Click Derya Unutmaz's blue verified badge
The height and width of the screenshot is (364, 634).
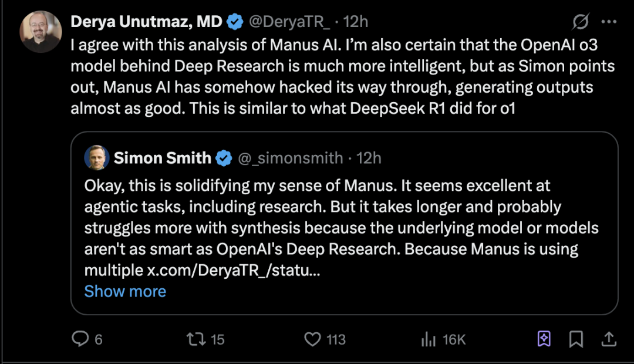pos(235,22)
